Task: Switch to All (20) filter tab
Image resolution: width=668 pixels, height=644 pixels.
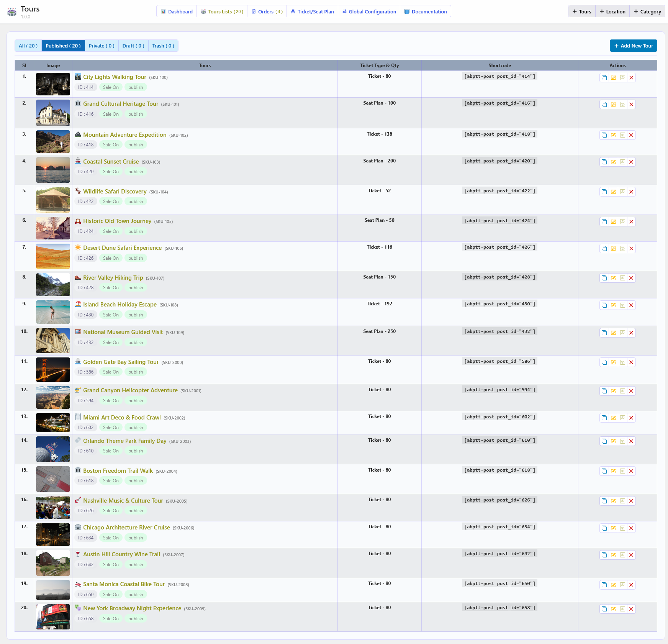Action: coord(28,46)
